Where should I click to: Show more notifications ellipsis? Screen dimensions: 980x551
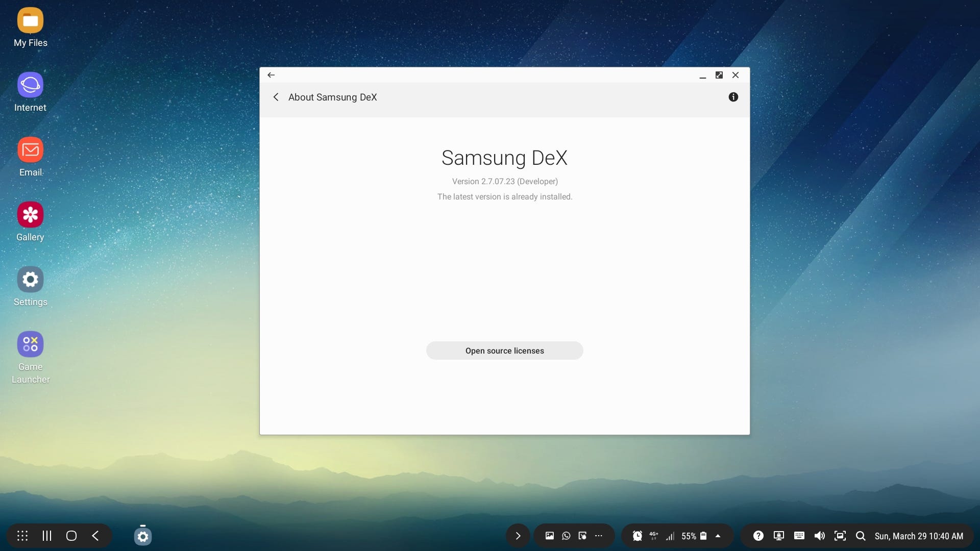(x=599, y=536)
